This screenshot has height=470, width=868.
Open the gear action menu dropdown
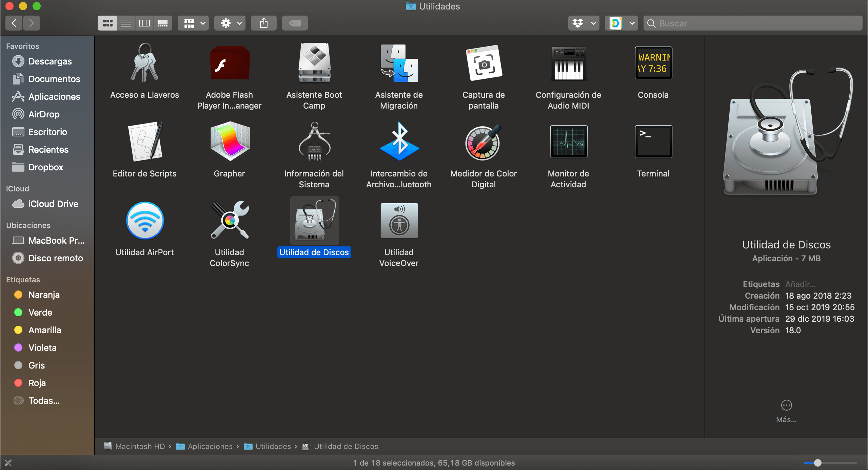tap(230, 23)
